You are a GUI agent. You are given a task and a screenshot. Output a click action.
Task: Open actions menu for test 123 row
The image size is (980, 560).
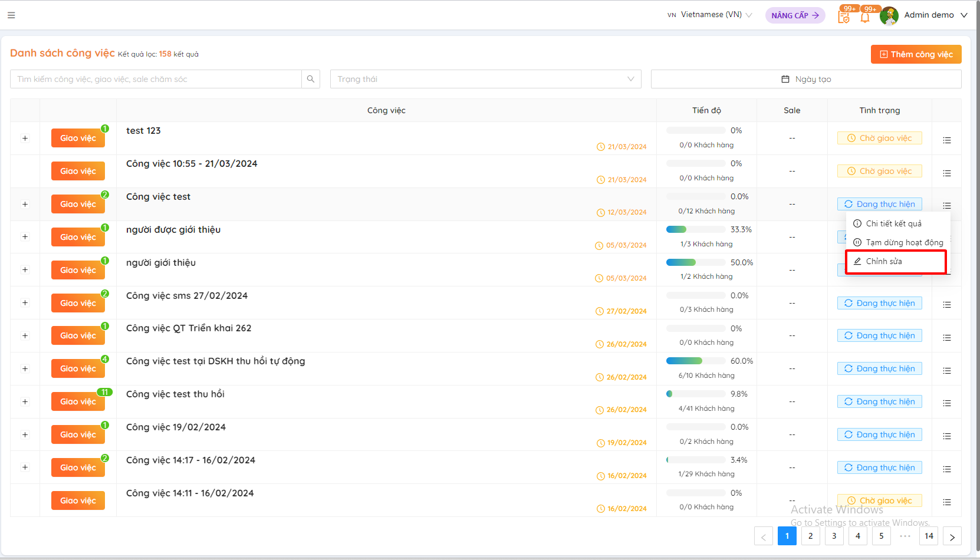[x=947, y=140]
